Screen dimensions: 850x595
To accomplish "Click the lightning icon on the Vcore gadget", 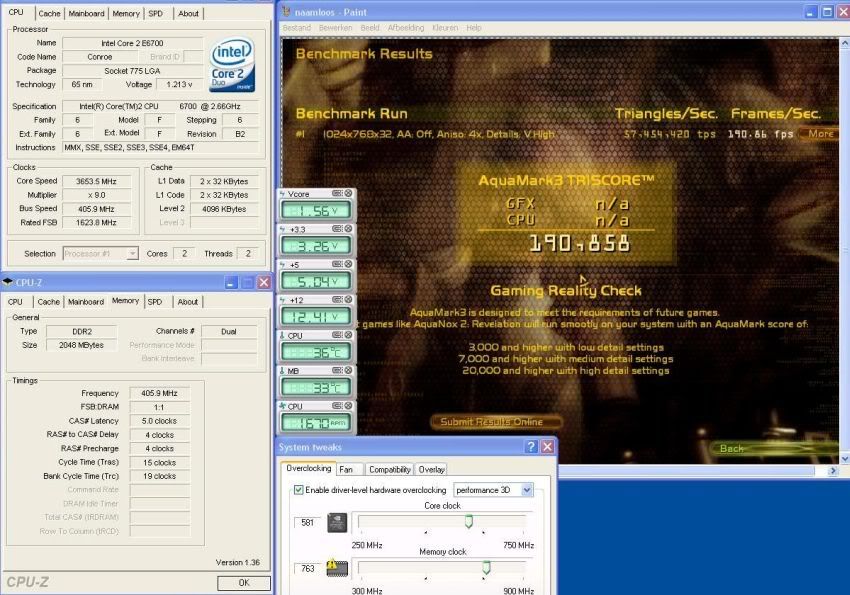I will 282,193.
